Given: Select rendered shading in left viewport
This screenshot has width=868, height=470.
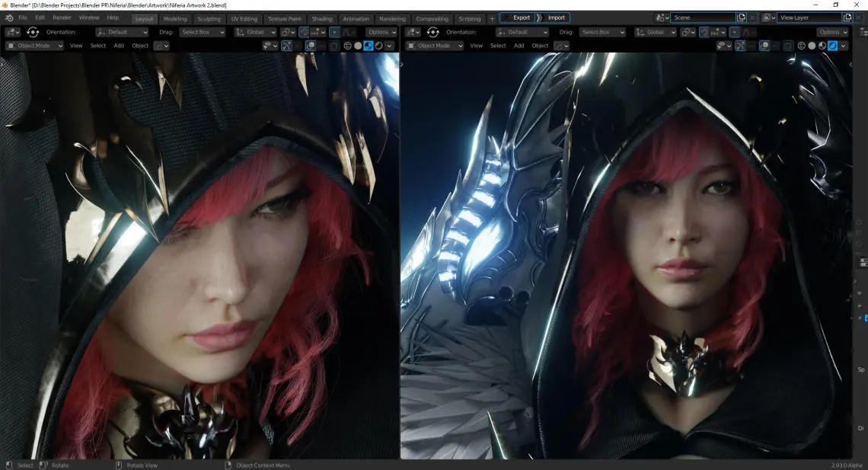Looking at the screenshot, I should click(378, 46).
